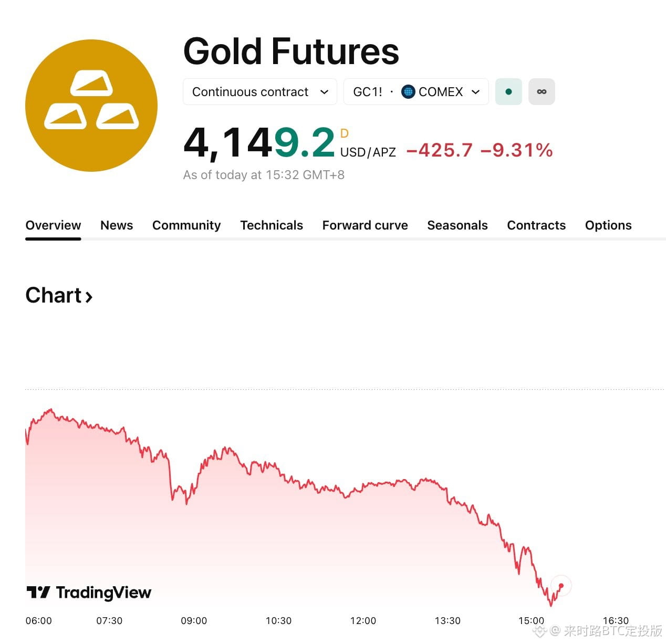Open full Chart via chevron arrow
Image resolution: width=666 pixels, height=644 pixels.
(89, 297)
